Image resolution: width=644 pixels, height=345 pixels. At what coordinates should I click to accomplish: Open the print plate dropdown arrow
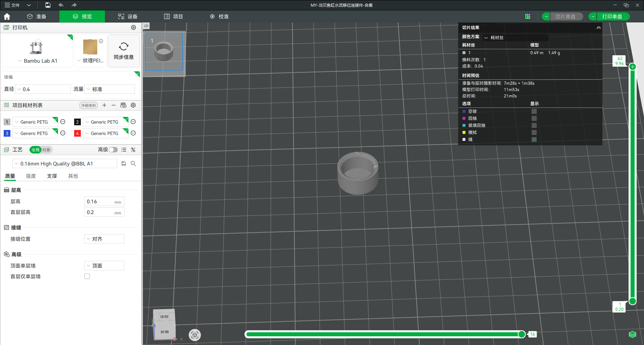pos(593,16)
